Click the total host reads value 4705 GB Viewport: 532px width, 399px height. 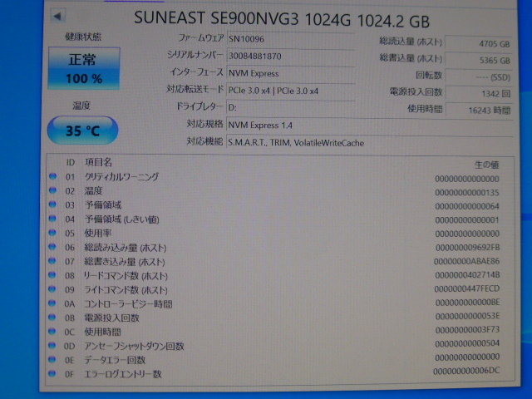[x=479, y=44]
